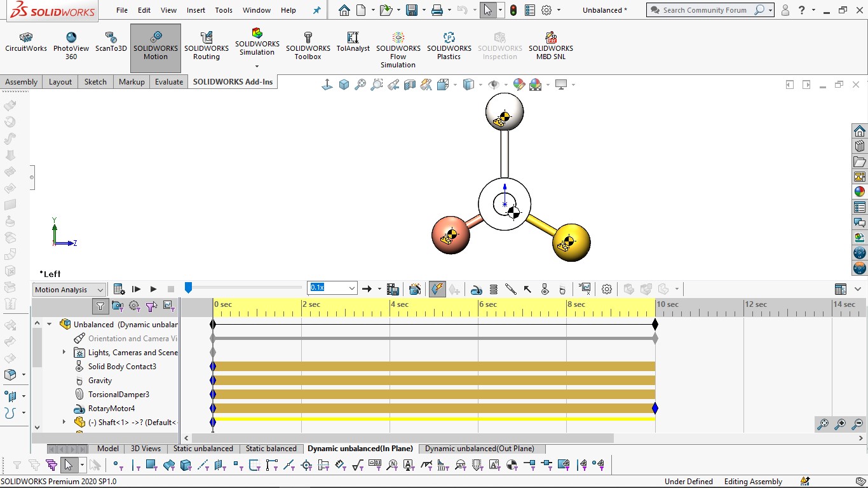868x488 pixels.
Task: Click the Save Animation icon
Action: [393, 289]
